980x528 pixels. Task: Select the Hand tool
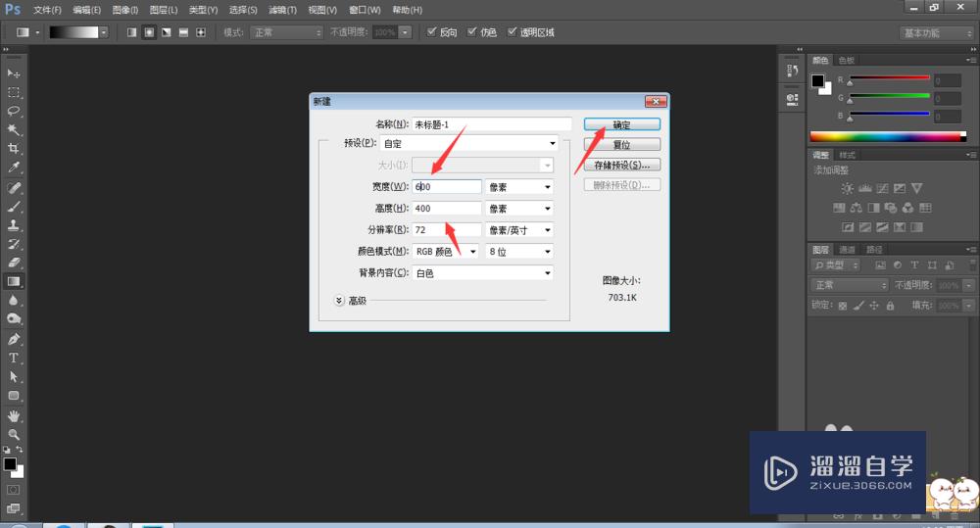tap(13, 416)
